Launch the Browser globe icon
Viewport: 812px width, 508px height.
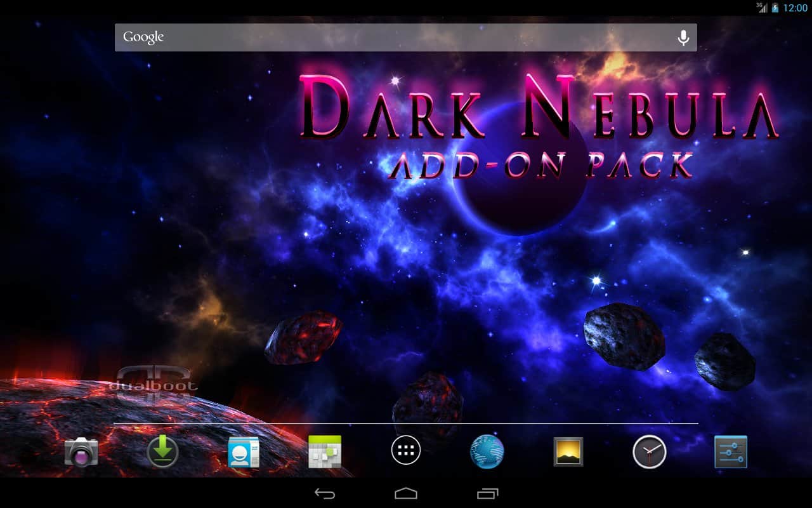click(487, 452)
